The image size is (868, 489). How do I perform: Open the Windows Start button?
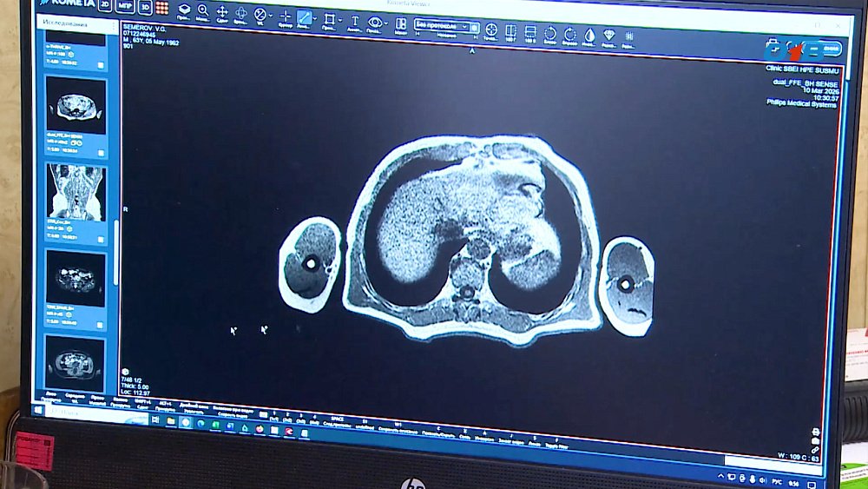[38, 409]
